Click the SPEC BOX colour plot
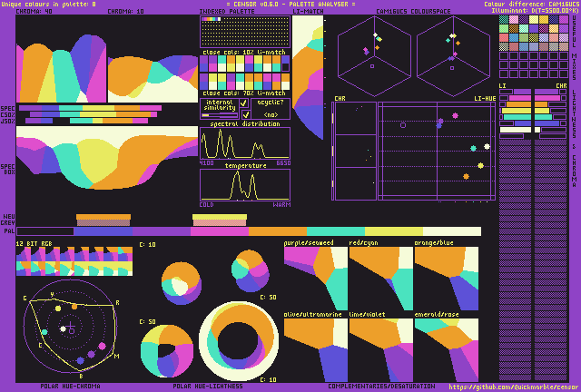Image resolution: width=581 pixels, height=392 pixels. click(x=107, y=158)
